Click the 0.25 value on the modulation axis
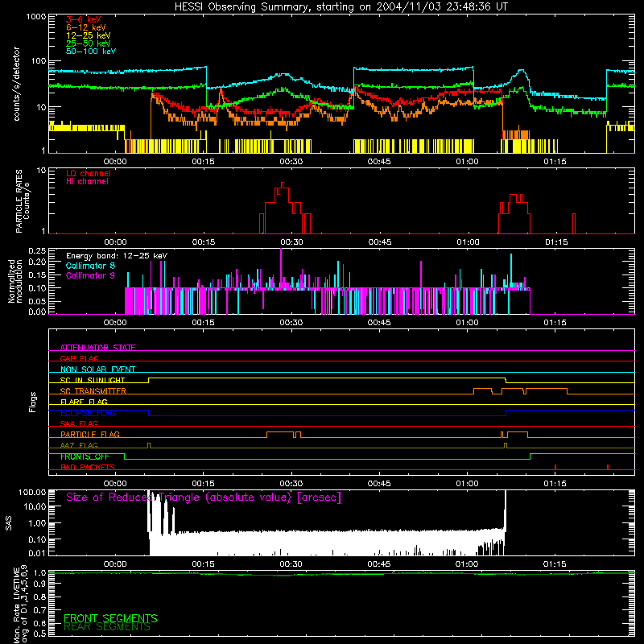This screenshot has width=644, height=644. [x=37, y=250]
